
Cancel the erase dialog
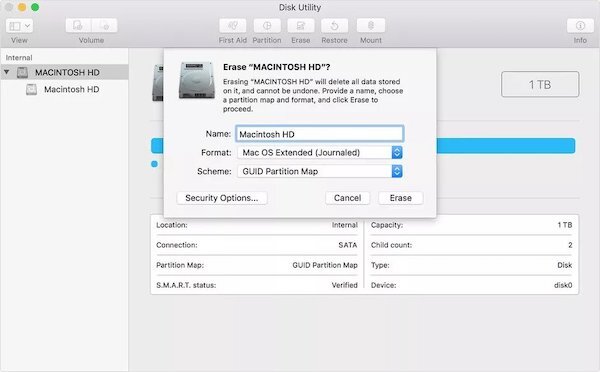pos(347,198)
